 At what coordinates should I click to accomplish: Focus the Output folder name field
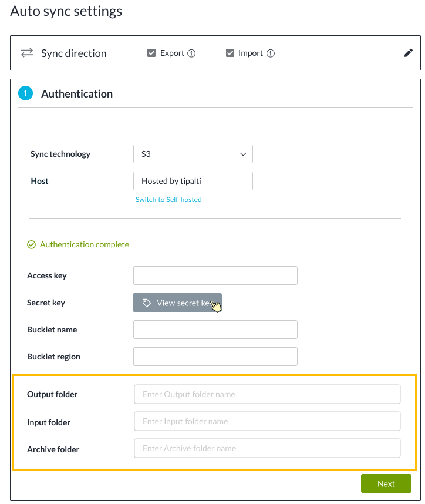tap(267, 394)
